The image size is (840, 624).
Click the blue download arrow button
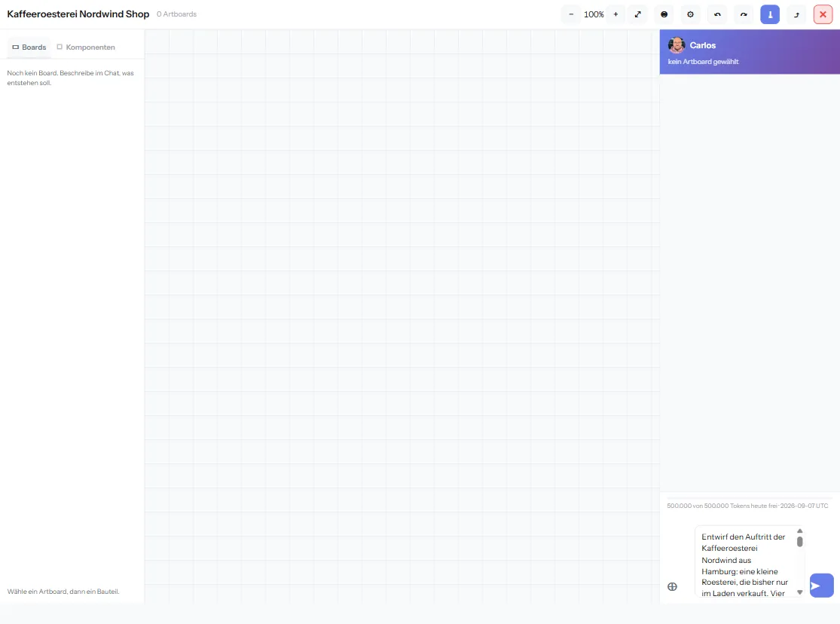[x=770, y=14]
